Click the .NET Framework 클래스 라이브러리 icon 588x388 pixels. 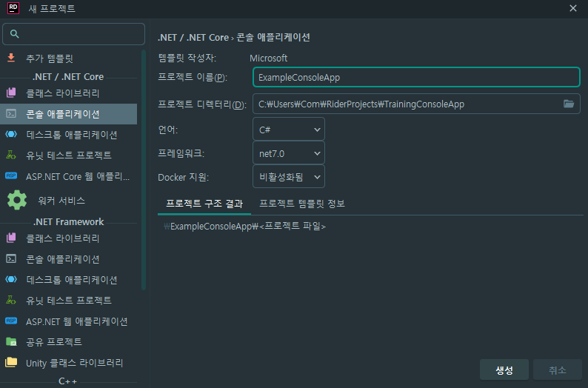11,238
